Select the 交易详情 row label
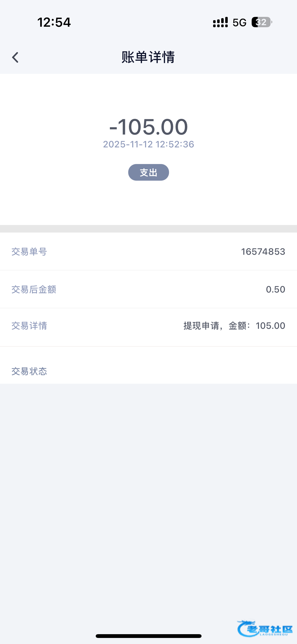 (x=29, y=326)
